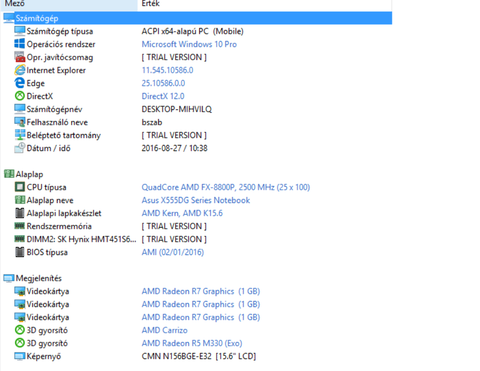Click the Windows logo icon for Operációs rendszer
This screenshot has width=480, height=371.
coord(20,44)
